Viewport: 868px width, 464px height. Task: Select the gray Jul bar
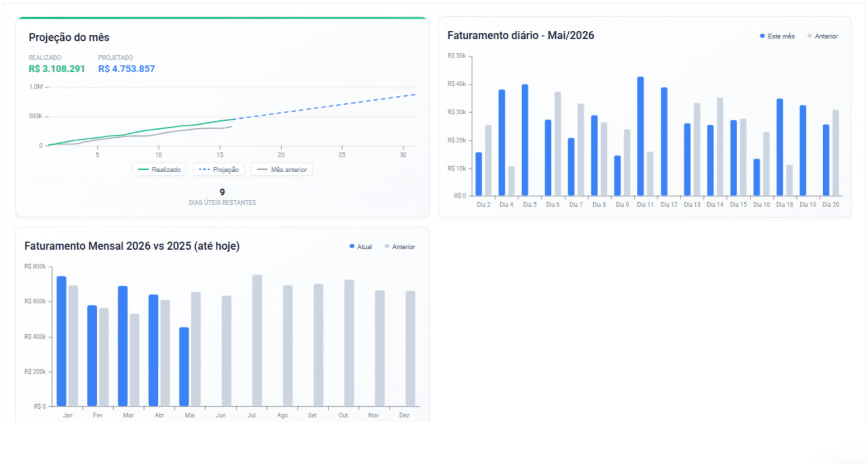point(257,340)
